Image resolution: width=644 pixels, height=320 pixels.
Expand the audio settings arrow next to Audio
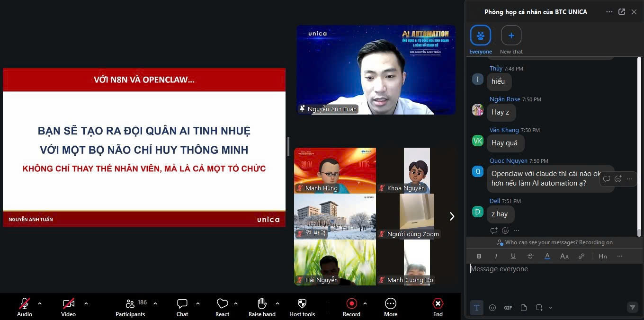coord(40,303)
